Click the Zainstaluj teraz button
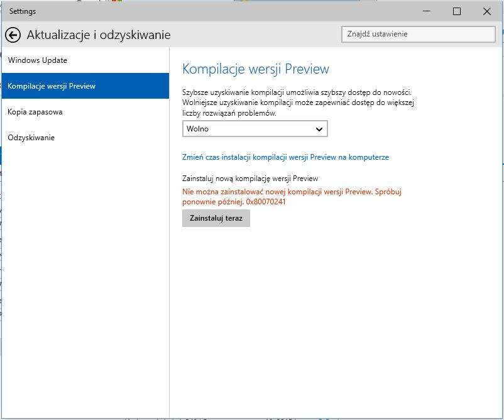This screenshot has width=504, height=420. click(216, 218)
